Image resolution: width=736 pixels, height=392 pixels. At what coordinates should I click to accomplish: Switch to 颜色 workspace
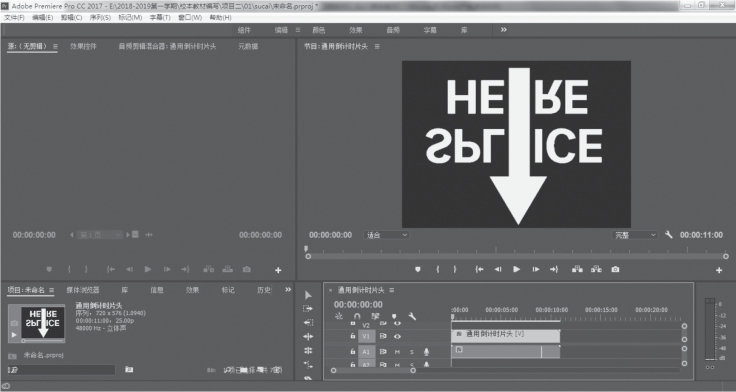point(319,30)
